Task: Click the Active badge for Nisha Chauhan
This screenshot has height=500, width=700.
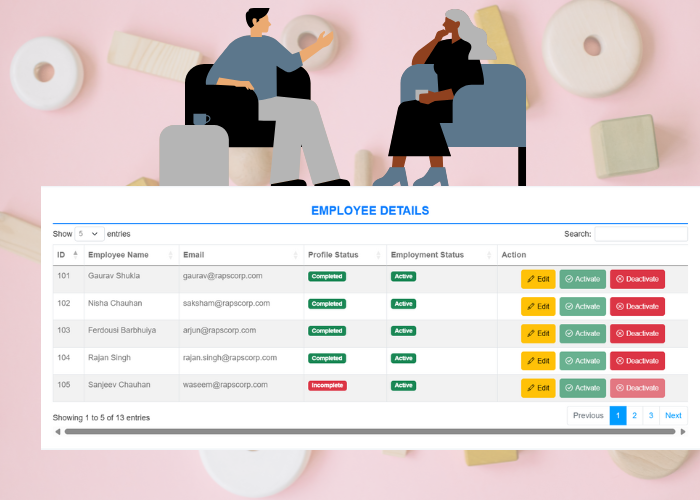Action: point(404,304)
